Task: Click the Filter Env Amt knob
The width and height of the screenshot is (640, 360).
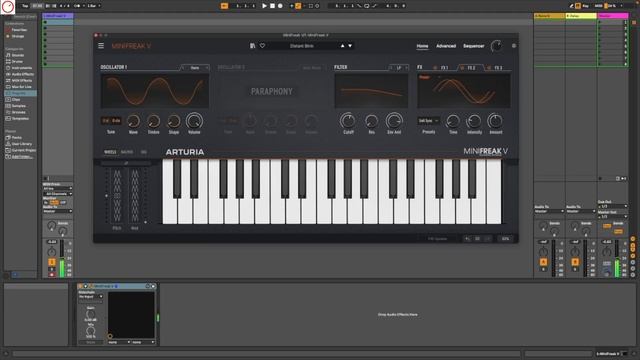Action: (394, 121)
